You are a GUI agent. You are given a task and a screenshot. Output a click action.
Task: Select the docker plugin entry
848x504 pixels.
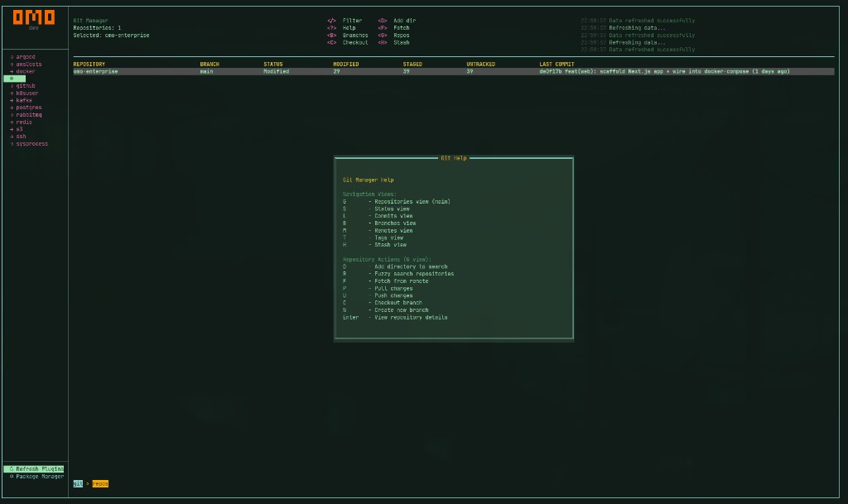coord(26,71)
